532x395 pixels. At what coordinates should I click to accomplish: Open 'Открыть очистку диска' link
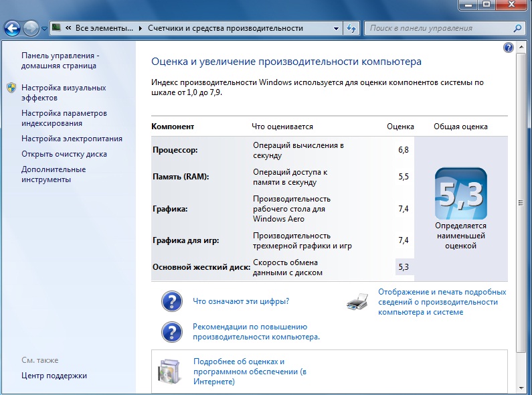point(64,154)
